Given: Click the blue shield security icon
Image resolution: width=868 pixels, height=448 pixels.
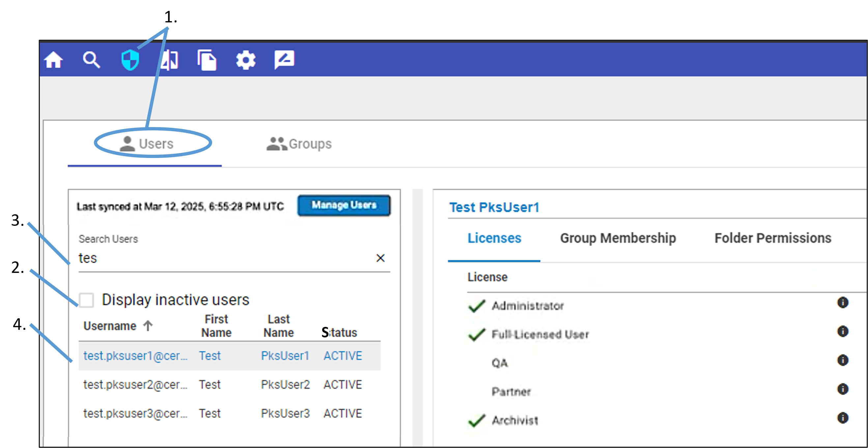Looking at the screenshot, I should point(130,60).
